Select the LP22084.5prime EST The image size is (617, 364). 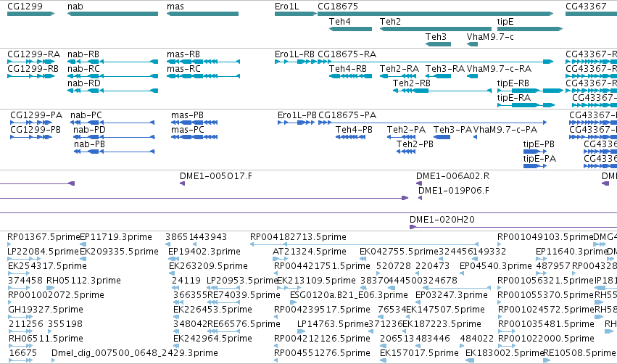coord(24,259)
